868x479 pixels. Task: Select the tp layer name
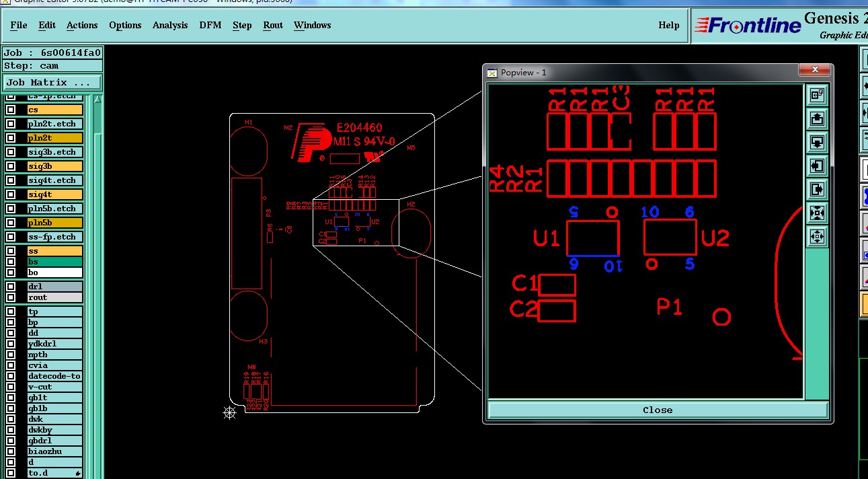click(54, 311)
